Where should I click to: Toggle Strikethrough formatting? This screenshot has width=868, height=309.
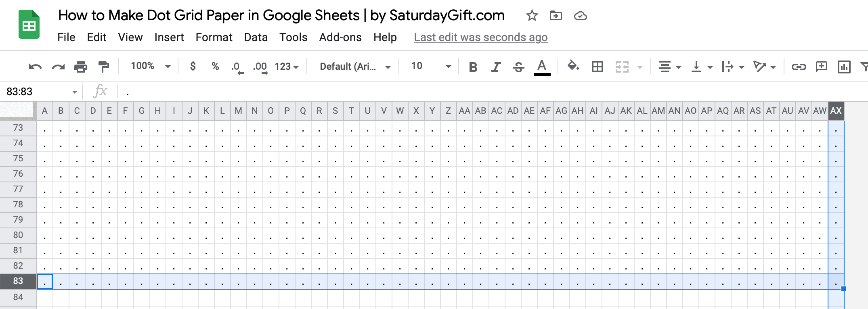[518, 67]
